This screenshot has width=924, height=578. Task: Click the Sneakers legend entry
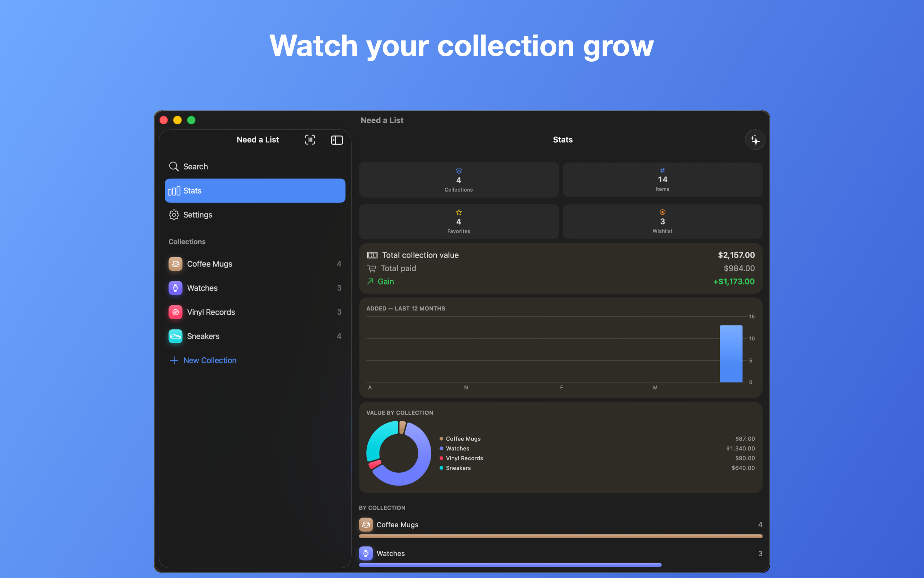click(455, 468)
